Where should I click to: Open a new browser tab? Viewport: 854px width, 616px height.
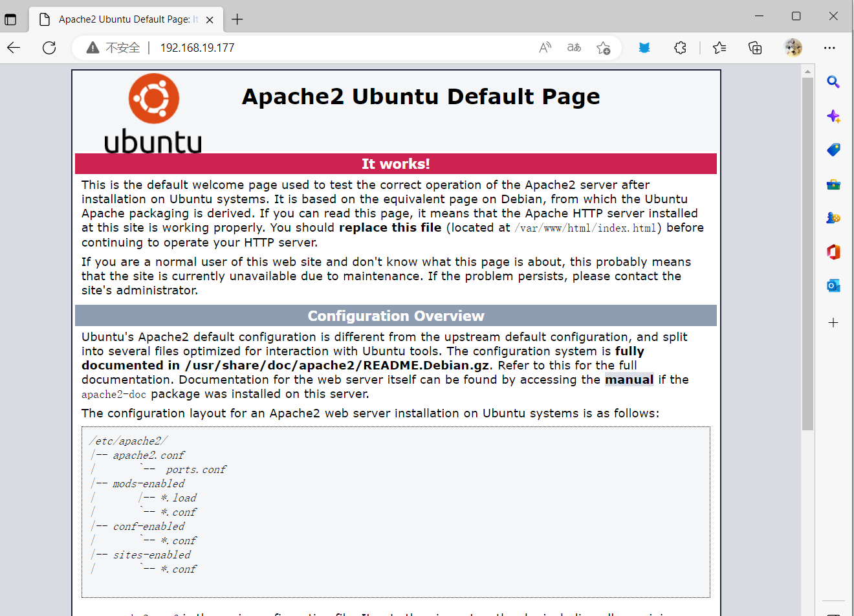coord(237,19)
